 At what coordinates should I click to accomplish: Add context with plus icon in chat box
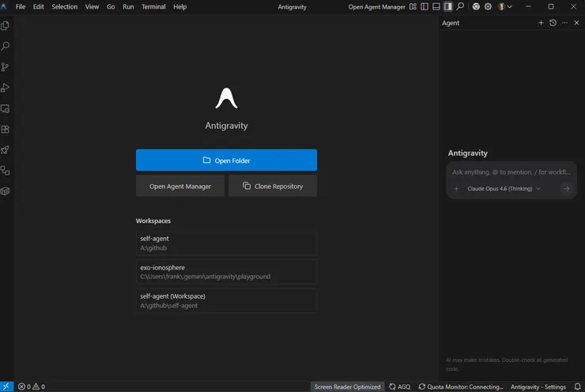tap(456, 189)
